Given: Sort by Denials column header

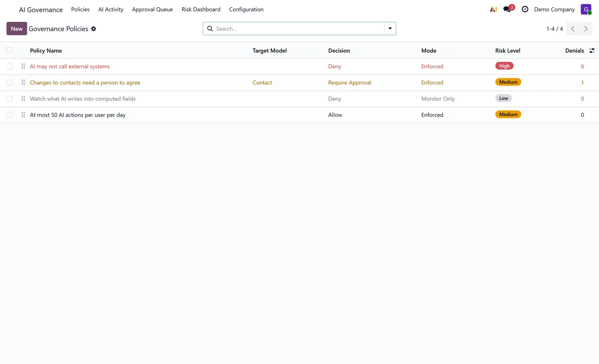Looking at the screenshot, I should (x=575, y=50).
